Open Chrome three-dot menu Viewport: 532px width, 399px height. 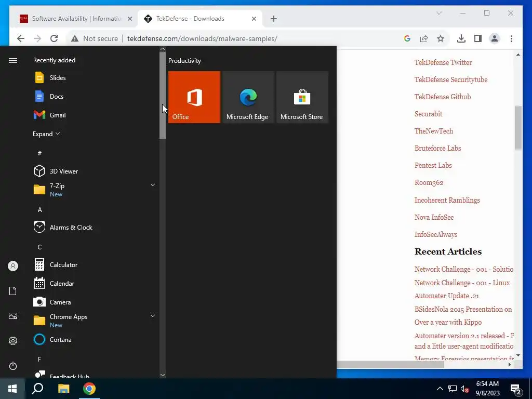pyautogui.click(x=511, y=38)
